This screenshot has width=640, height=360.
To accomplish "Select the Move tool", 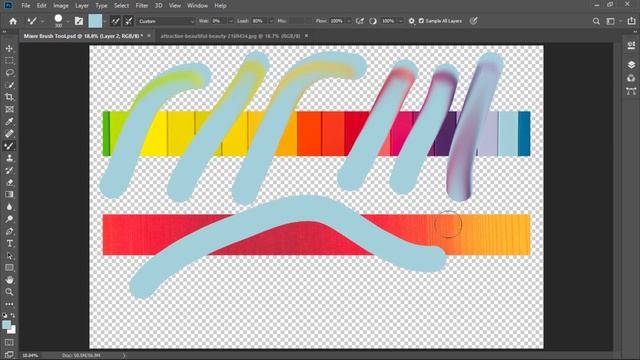I will tap(9, 49).
